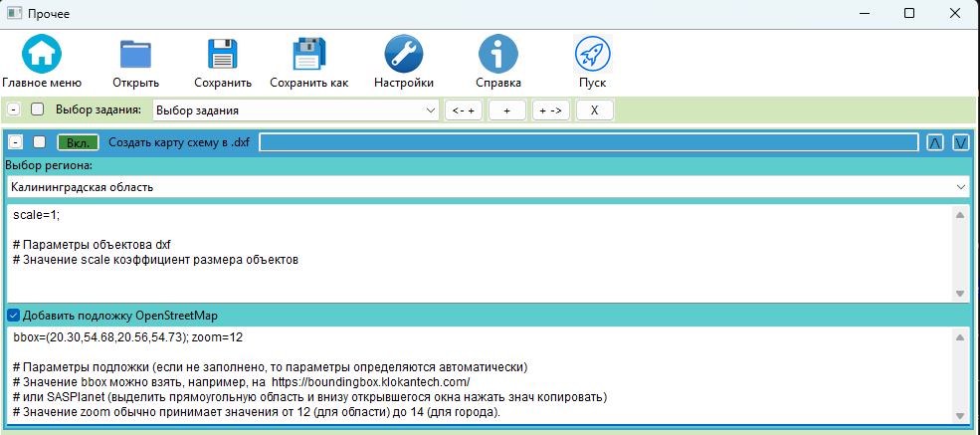Click scroll-up arrow of подложка parameters box

pyautogui.click(x=960, y=338)
